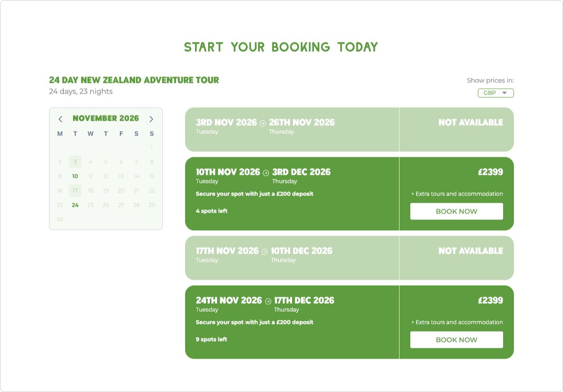Click the £2399 price on 10th Nov tour
Image resolution: width=563 pixels, height=392 pixels.
[x=490, y=172]
